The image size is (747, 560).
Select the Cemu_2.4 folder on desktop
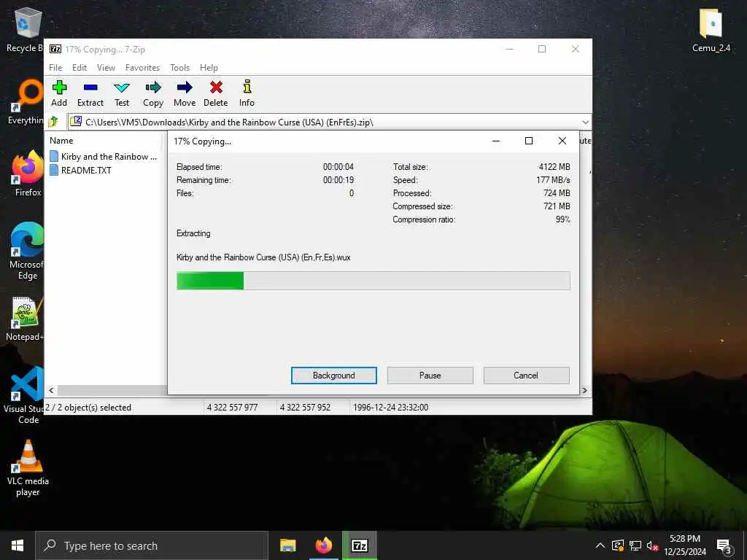coord(711,24)
